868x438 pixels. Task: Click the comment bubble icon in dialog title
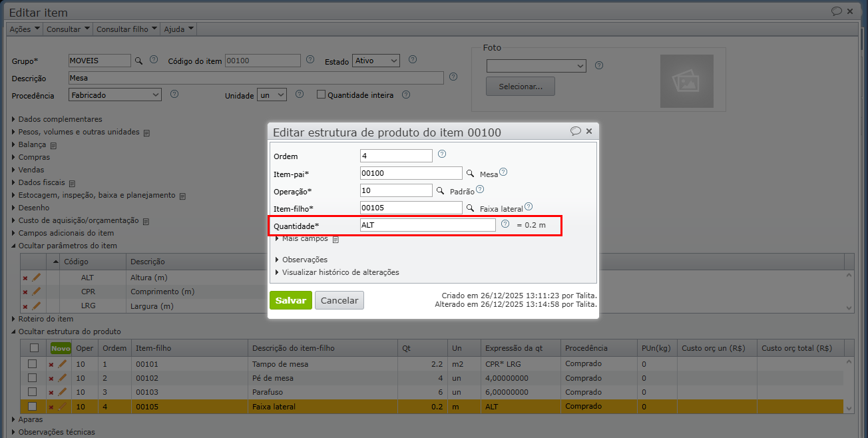(576, 131)
